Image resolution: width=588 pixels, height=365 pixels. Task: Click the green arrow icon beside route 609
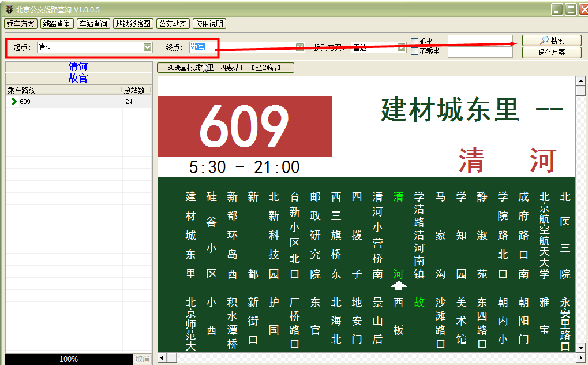pos(14,102)
